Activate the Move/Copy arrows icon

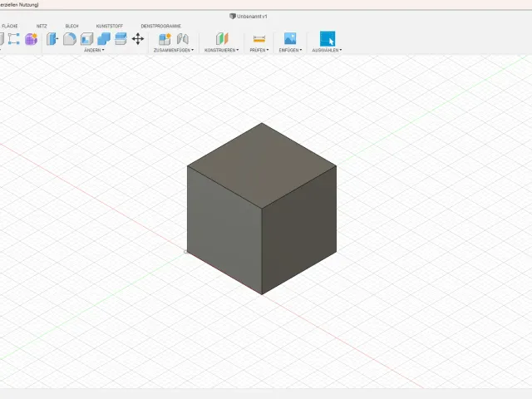138,39
